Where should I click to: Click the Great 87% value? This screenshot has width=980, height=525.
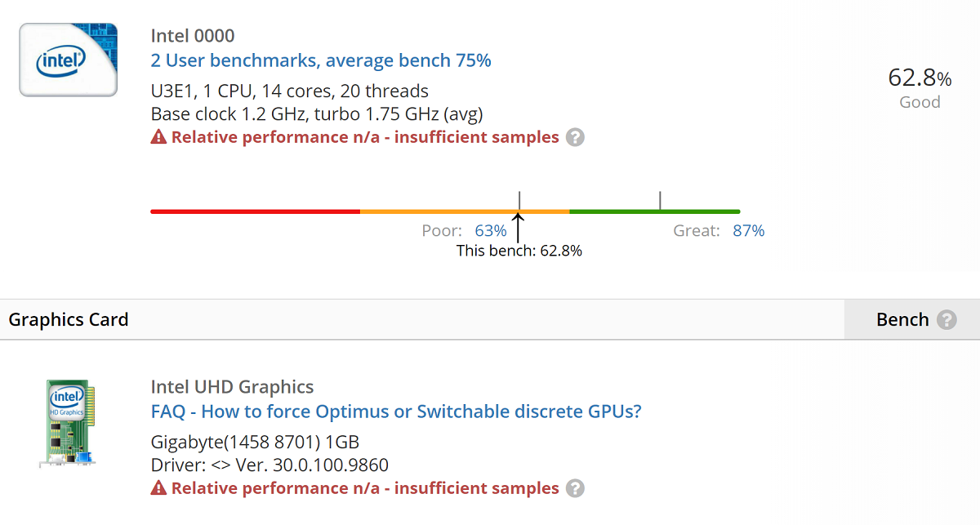click(748, 231)
